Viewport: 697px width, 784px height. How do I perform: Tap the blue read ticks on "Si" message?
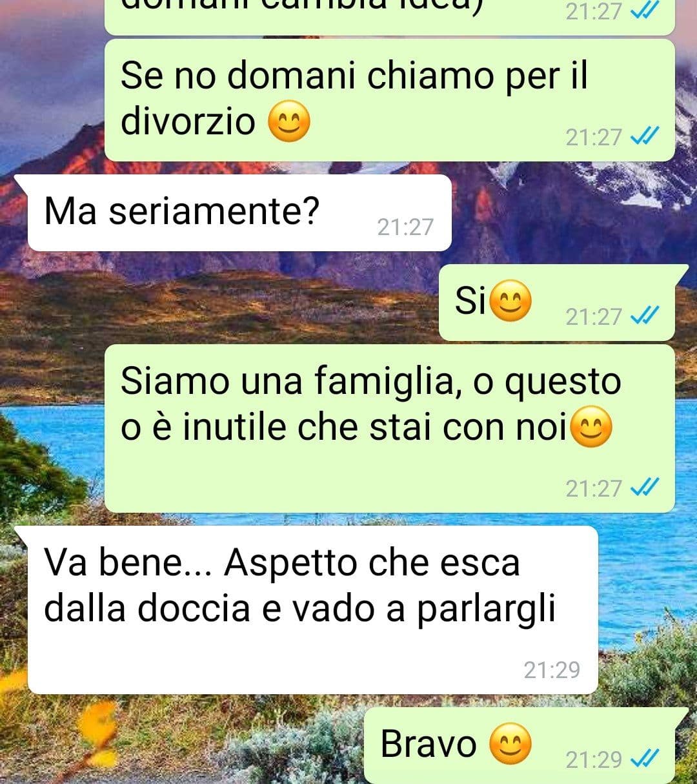(x=644, y=315)
